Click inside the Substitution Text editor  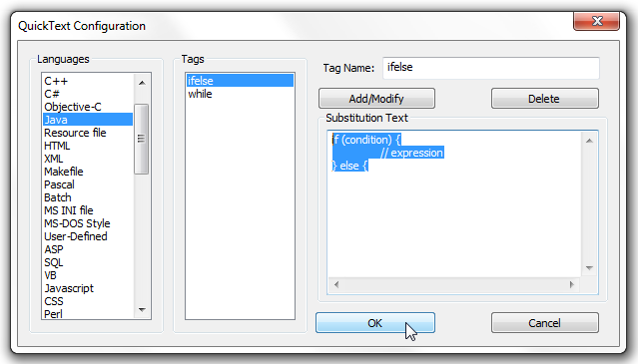point(455,204)
